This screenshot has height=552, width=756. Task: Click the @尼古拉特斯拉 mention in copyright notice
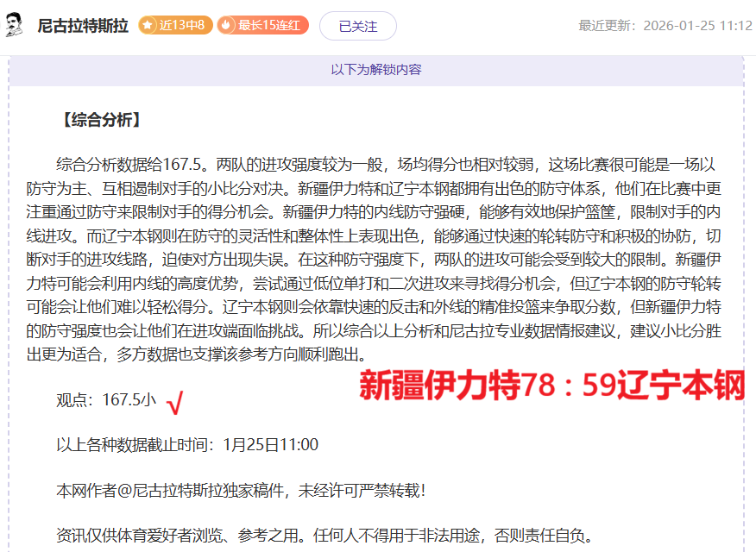tap(168, 490)
